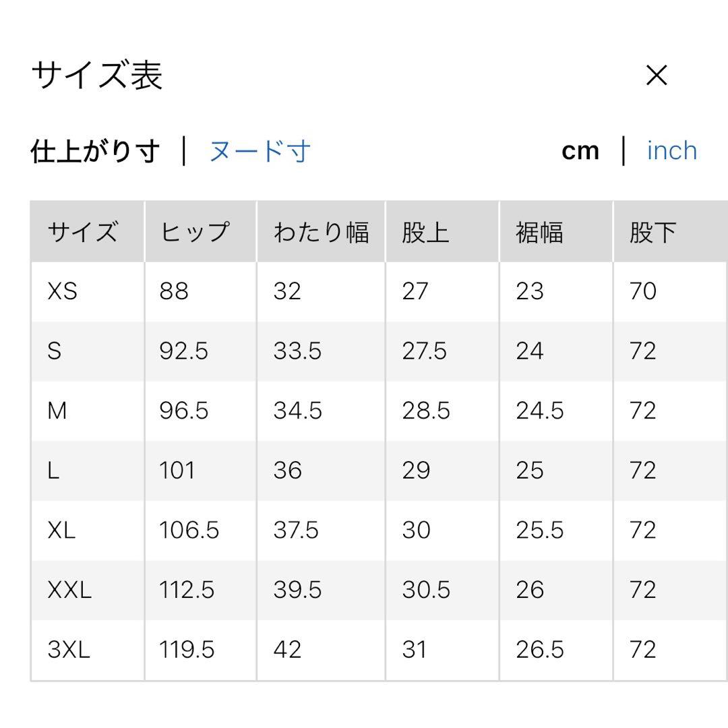
Task: Select cm as measurement unit
Action: tap(580, 151)
